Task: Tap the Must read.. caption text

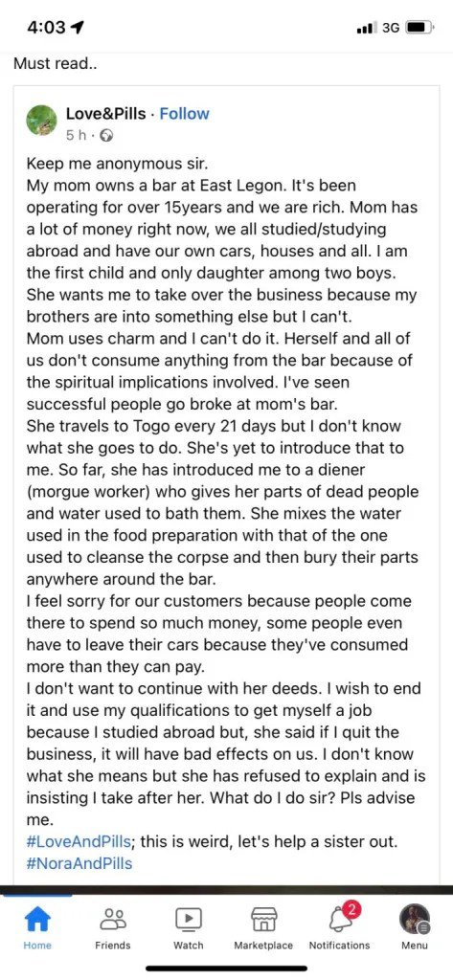Action: (x=55, y=63)
